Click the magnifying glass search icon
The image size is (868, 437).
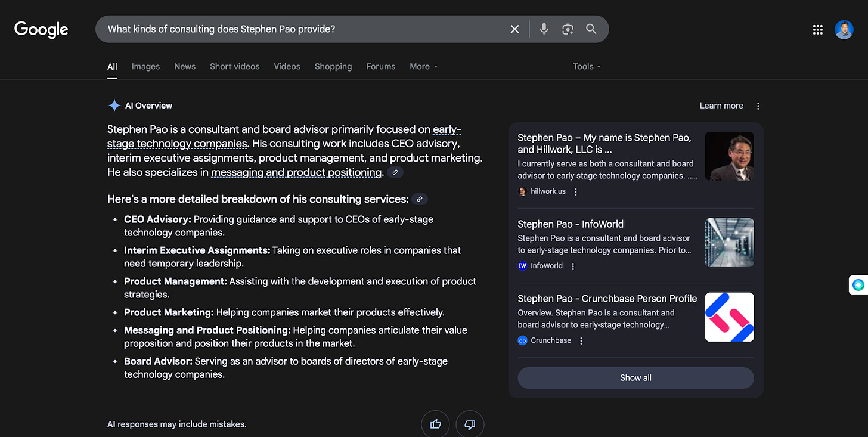coord(591,29)
